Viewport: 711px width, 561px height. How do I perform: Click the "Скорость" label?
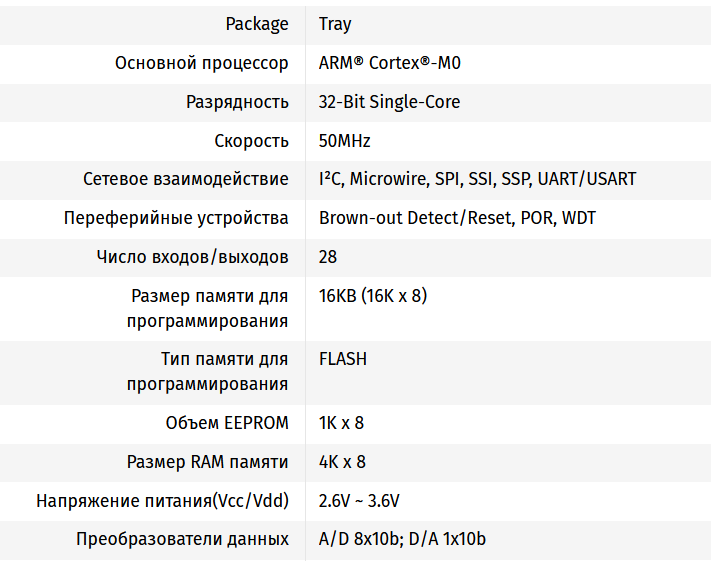click(x=251, y=141)
